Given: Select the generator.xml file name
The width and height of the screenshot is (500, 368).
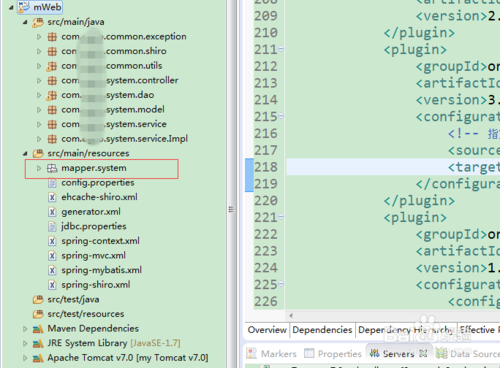Looking at the screenshot, I should (x=91, y=212).
